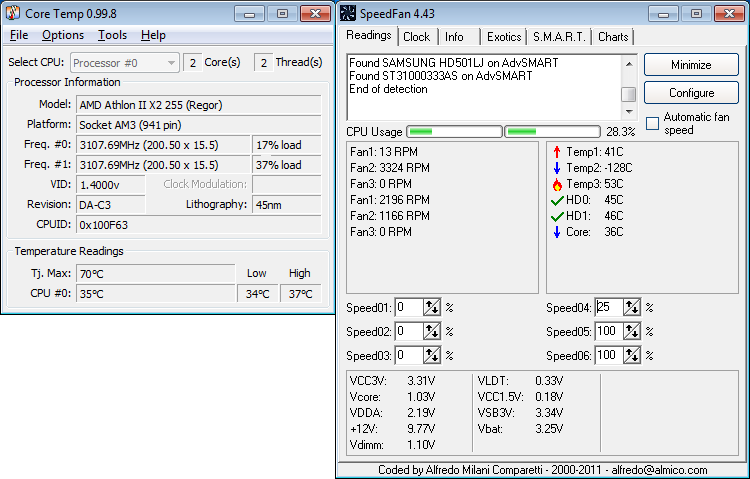Click the Tj. Max value 70°C
This screenshot has width=750, height=479.
[155, 274]
